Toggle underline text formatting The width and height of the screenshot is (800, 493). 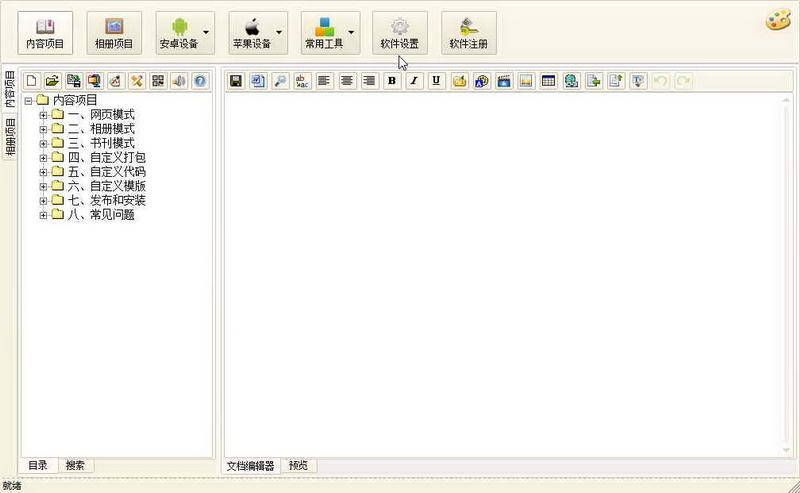pos(436,81)
